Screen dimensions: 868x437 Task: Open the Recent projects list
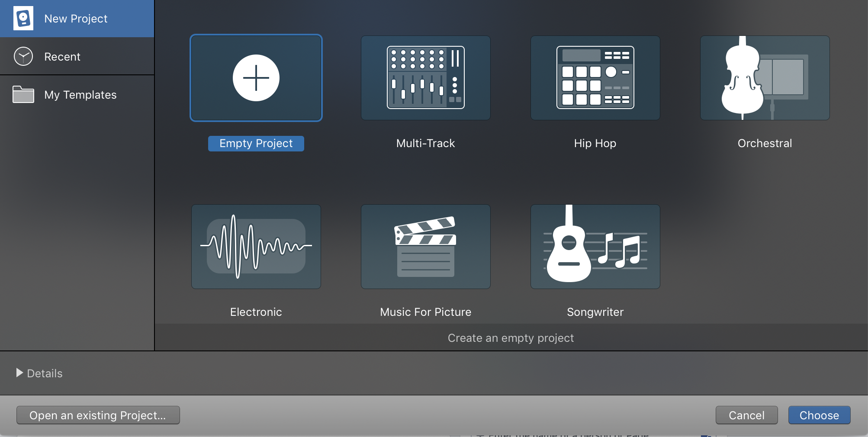[62, 56]
